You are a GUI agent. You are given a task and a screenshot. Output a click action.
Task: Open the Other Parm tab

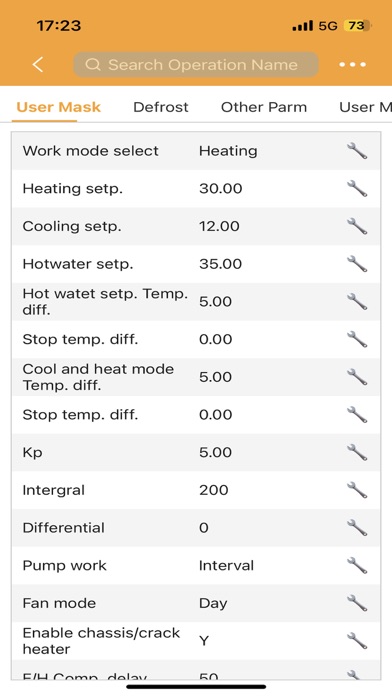pyautogui.click(x=264, y=107)
